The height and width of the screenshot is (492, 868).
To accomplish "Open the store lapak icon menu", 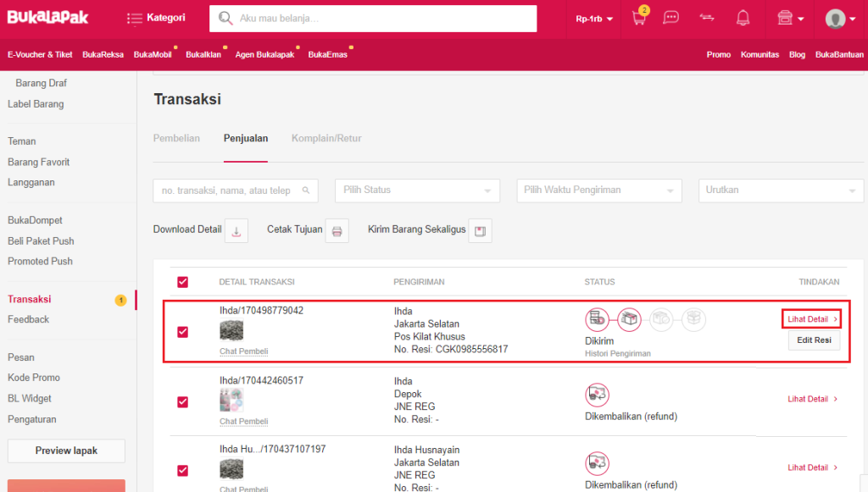I will 791,19.
